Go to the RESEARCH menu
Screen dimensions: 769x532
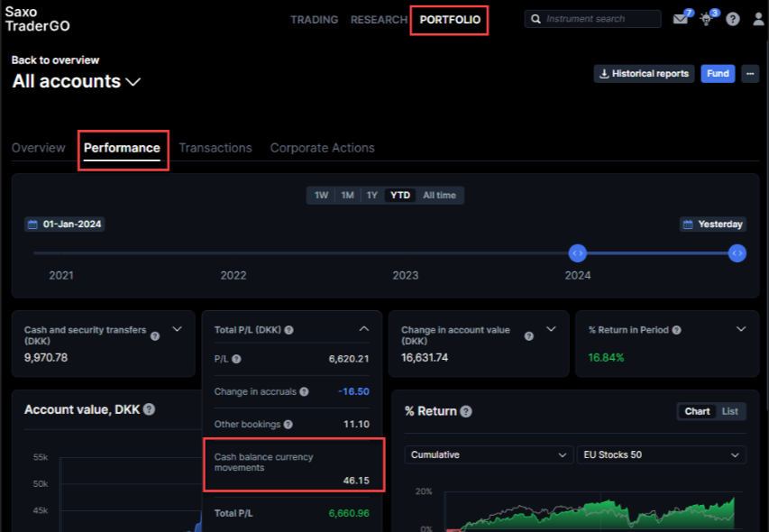(379, 20)
